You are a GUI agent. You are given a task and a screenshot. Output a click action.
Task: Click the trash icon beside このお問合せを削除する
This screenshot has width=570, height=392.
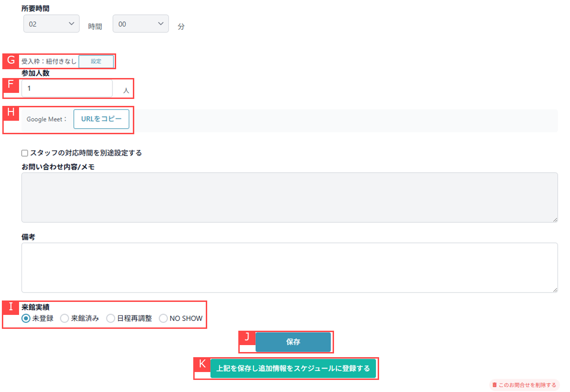point(495,385)
